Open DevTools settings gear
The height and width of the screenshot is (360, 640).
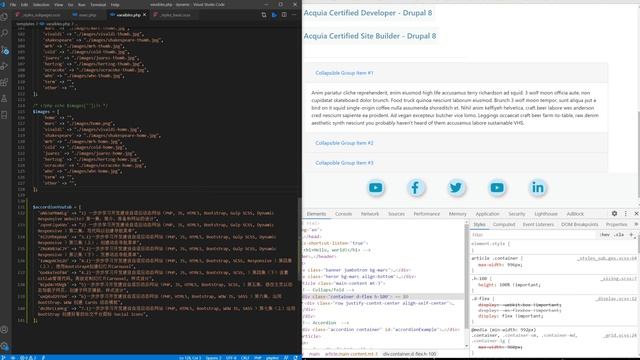click(614, 213)
